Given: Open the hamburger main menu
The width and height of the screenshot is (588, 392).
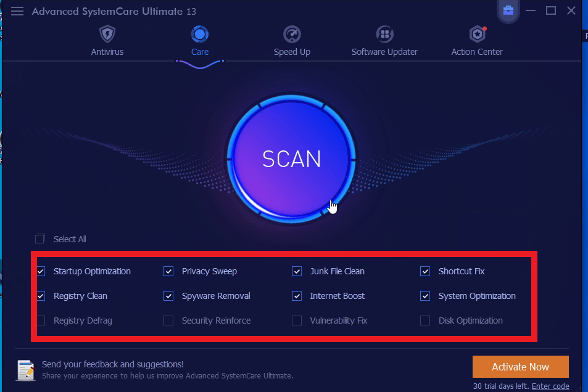Looking at the screenshot, I should pyautogui.click(x=17, y=11).
